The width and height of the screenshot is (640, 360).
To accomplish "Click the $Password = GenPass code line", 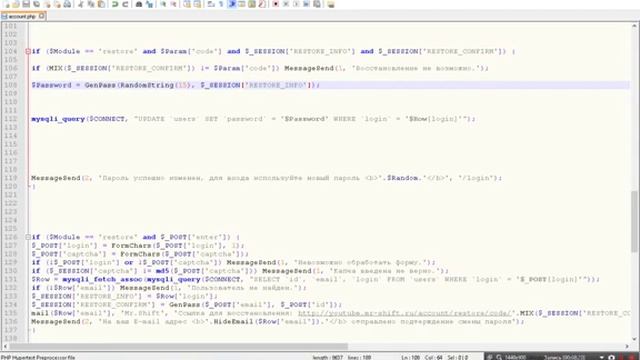I will click(x=176, y=85).
